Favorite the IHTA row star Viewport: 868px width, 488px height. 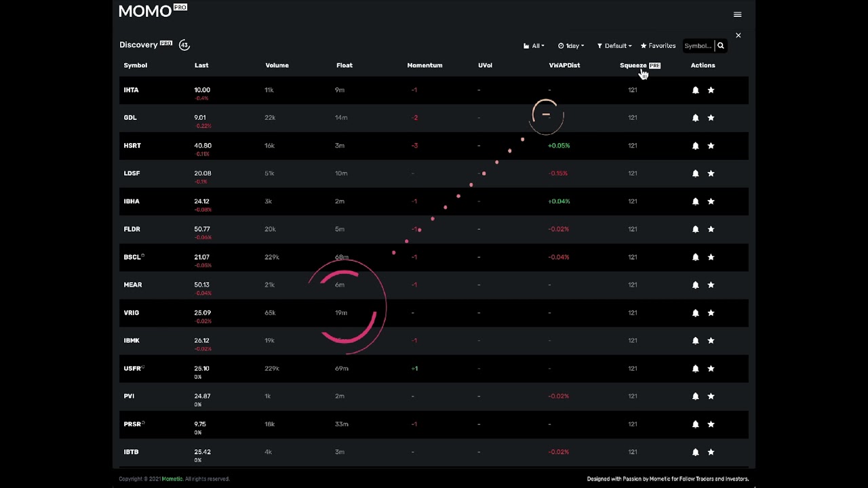coord(711,90)
